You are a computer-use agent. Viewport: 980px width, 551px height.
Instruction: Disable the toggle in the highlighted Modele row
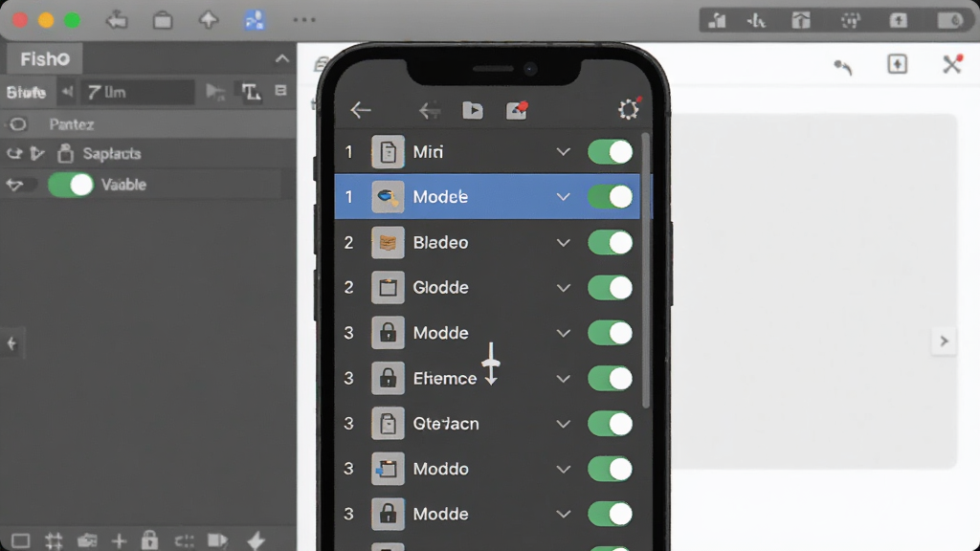pos(610,197)
